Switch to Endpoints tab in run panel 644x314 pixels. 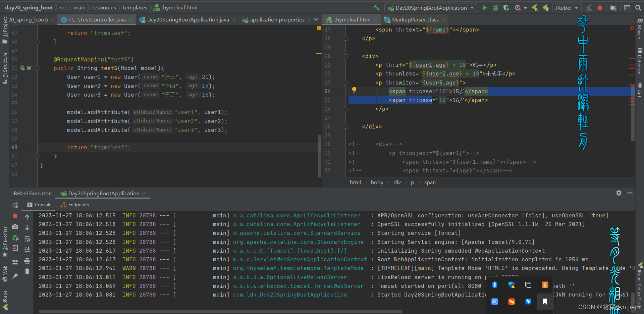75,205
